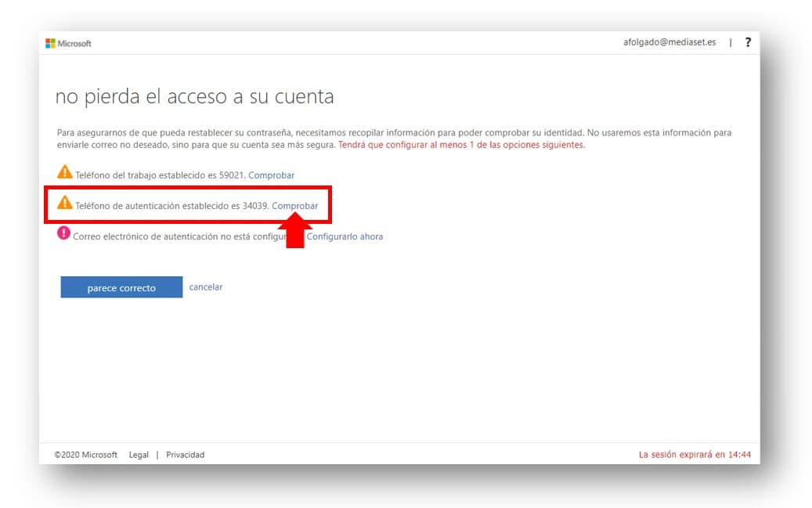Open the Configurarlo ahora link

tap(345, 236)
